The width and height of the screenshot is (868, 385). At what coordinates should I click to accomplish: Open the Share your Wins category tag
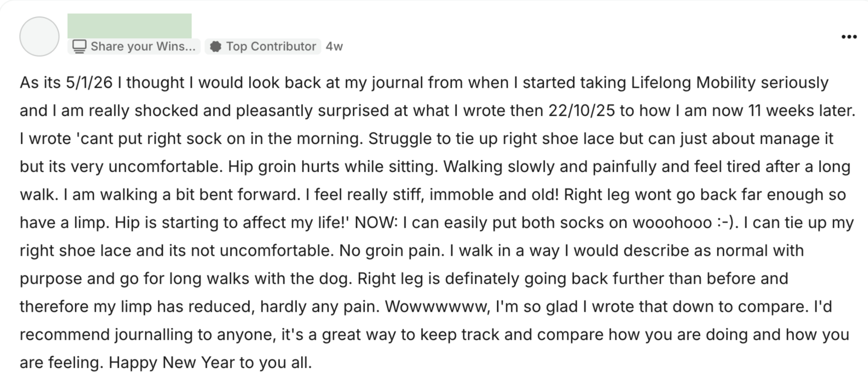coord(134,46)
